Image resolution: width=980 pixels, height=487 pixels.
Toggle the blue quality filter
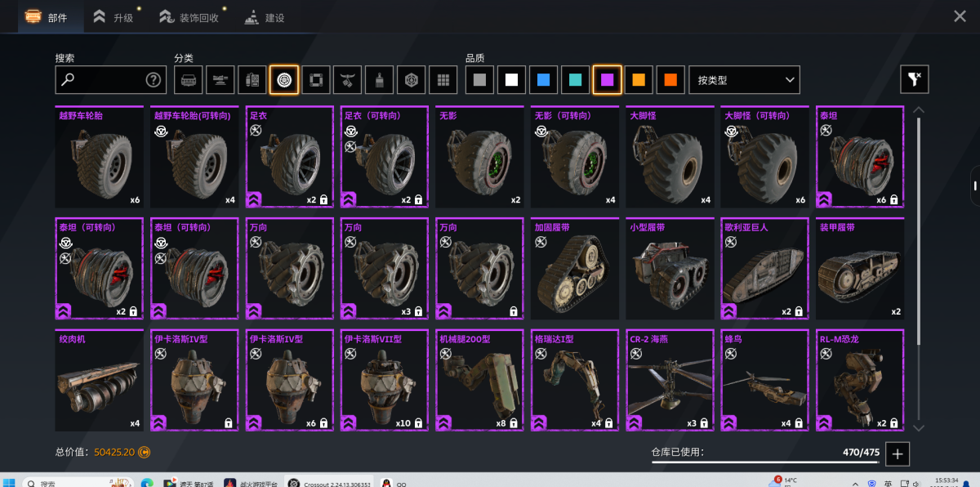tap(543, 80)
